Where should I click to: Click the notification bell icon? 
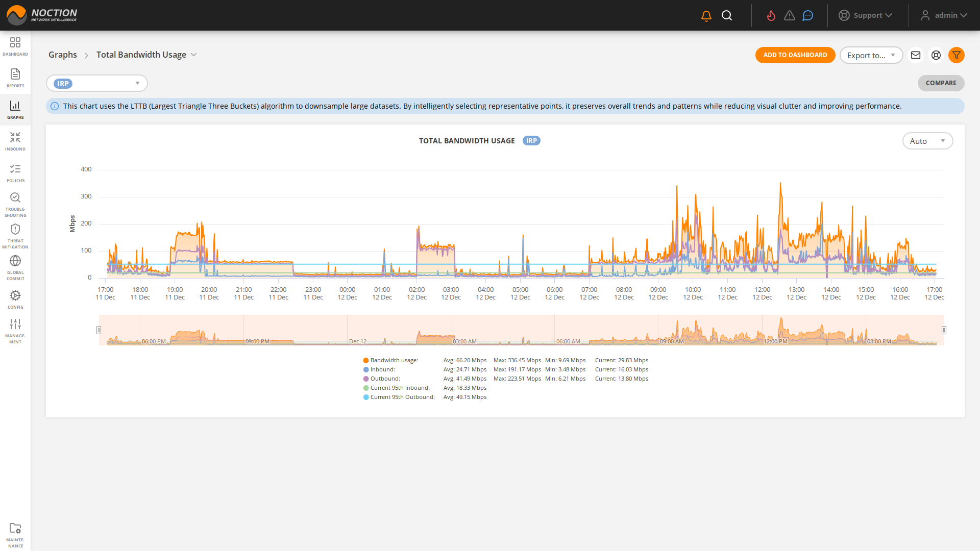tap(706, 15)
